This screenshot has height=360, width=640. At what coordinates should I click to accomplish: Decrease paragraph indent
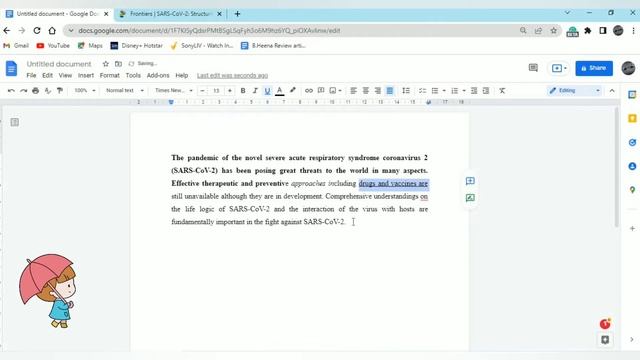click(474, 91)
